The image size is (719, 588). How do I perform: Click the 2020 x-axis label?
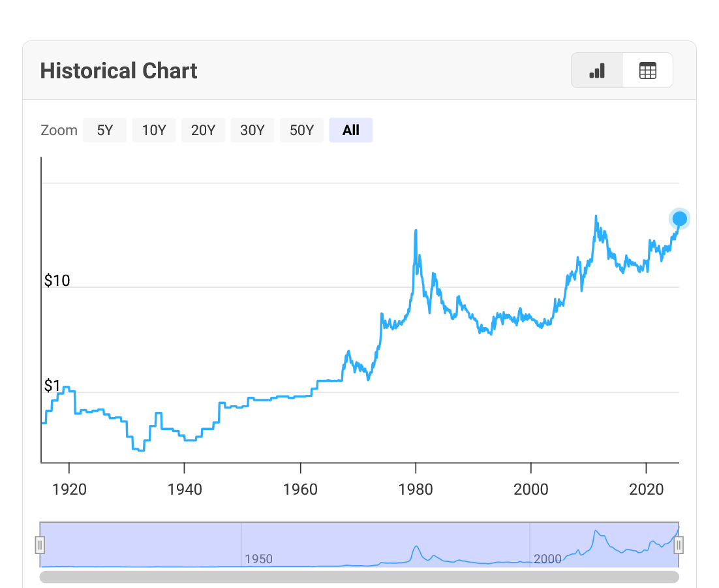tap(646, 489)
